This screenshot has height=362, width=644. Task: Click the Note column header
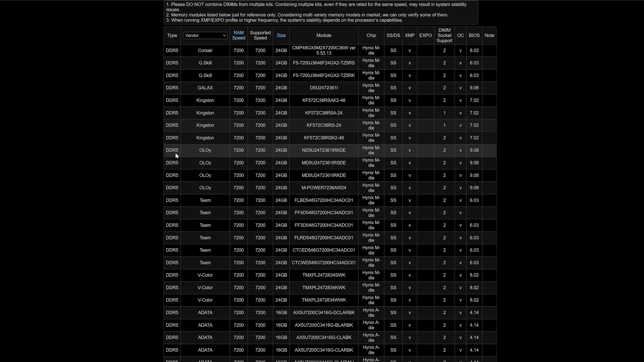click(x=489, y=36)
